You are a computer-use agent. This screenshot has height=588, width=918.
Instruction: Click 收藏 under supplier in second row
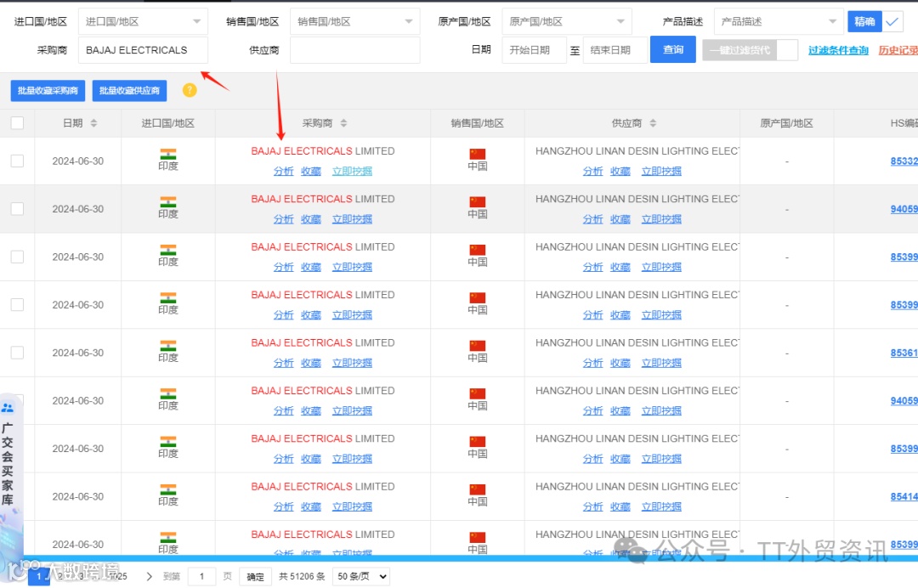pyautogui.click(x=620, y=219)
